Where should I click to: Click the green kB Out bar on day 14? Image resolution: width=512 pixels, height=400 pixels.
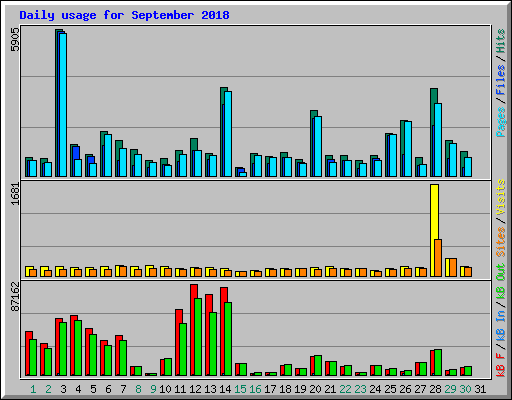coord(228,339)
